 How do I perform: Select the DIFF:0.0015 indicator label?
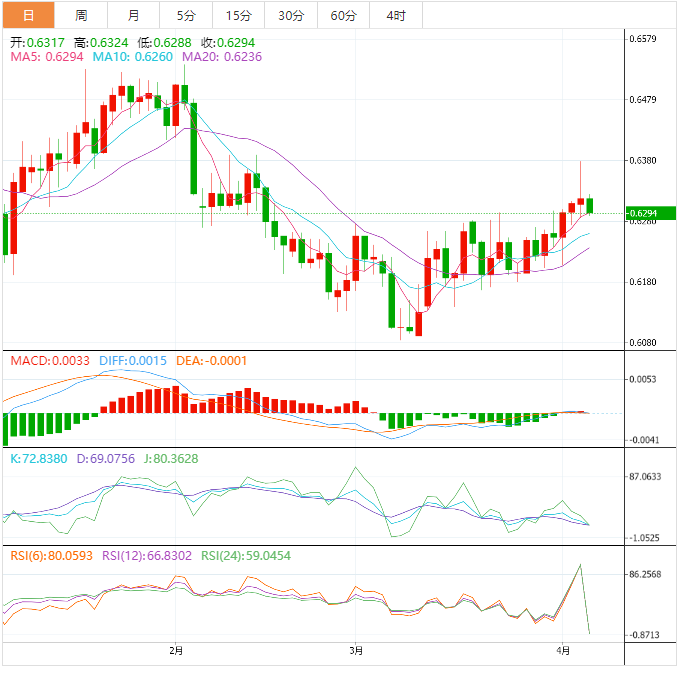click(x=132, y=360)
